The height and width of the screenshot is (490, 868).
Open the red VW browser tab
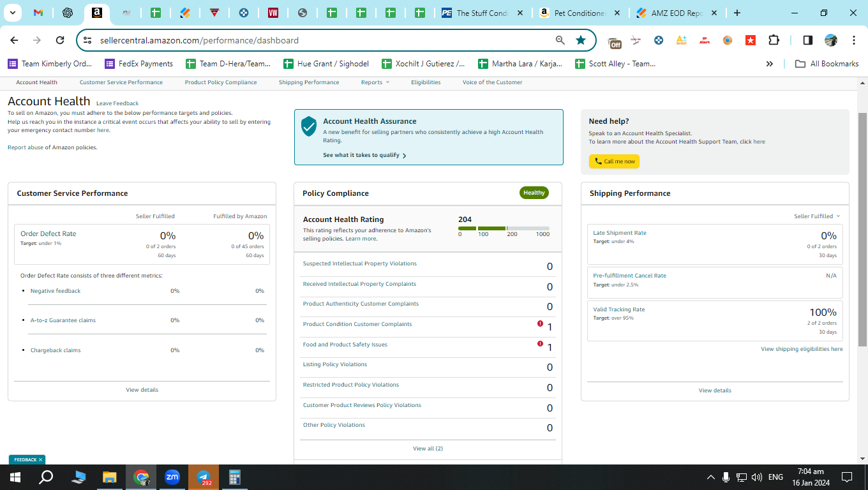point(273,13)
